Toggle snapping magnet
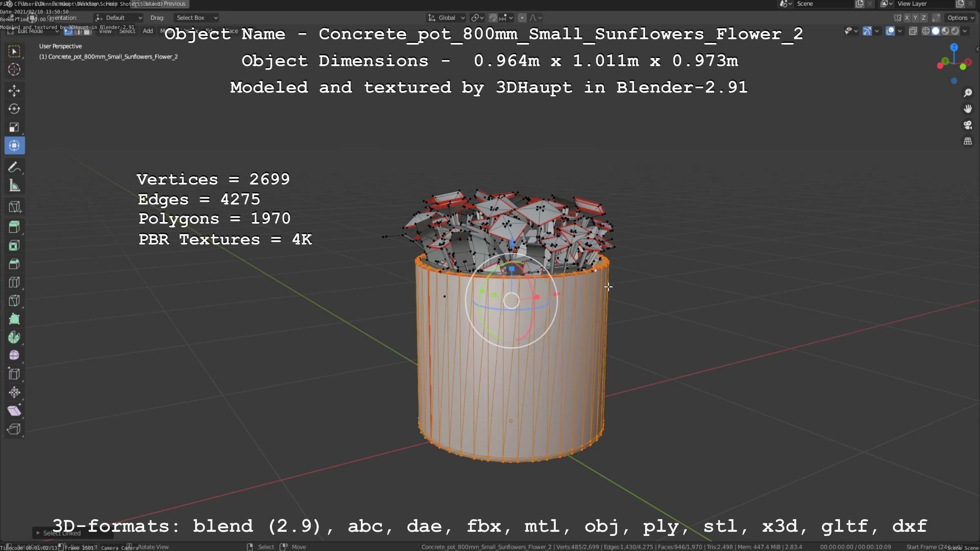This screenshot has width=980, height=551. click(x=493, y=18)
